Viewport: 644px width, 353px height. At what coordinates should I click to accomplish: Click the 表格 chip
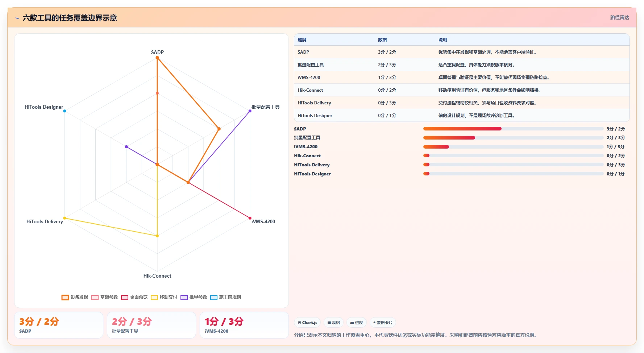(333, 323)
